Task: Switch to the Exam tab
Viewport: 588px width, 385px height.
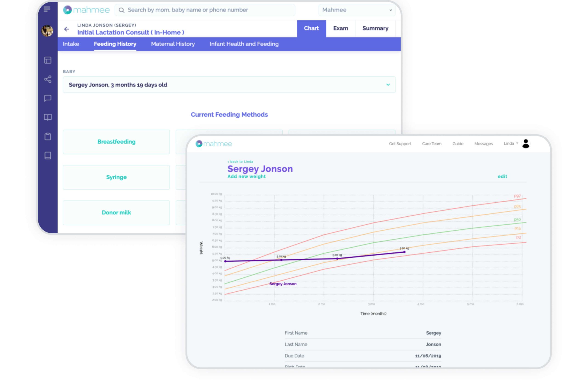Action: 341,28
